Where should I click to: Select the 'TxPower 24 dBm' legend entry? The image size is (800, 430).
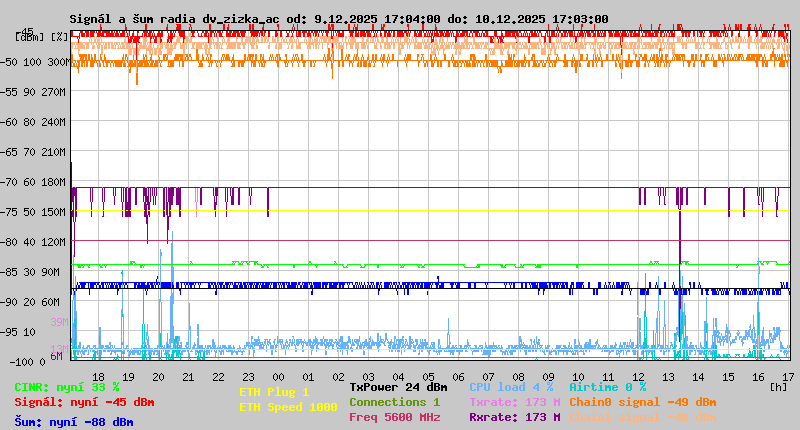pyautogui.click(x=398, y=387)
